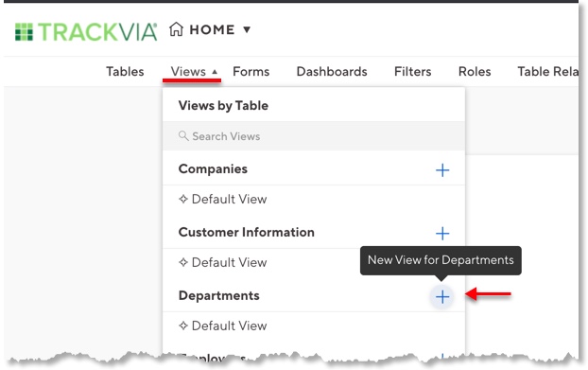The width and height of the screenshot is (588, 370).
Task: Add new view for Customer Information
Action: click(442, 234)
